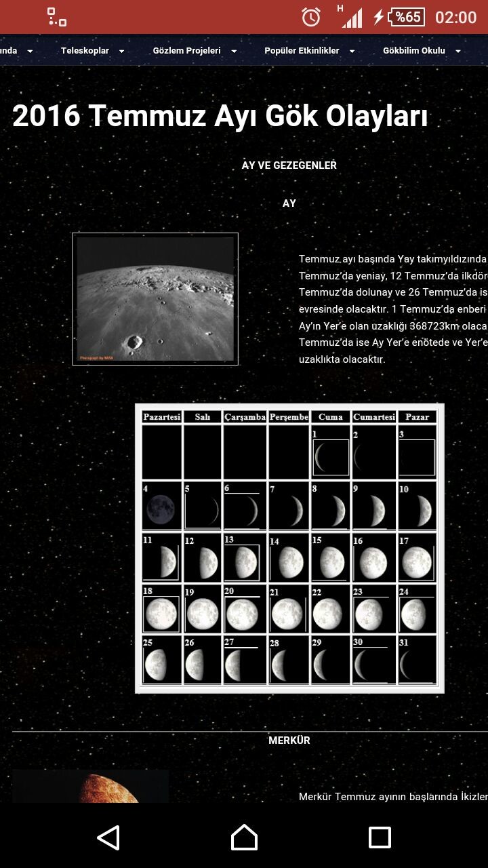488x868 pixels.
Task: Select day 24 moon phase cell
Action: pos(418,609)
